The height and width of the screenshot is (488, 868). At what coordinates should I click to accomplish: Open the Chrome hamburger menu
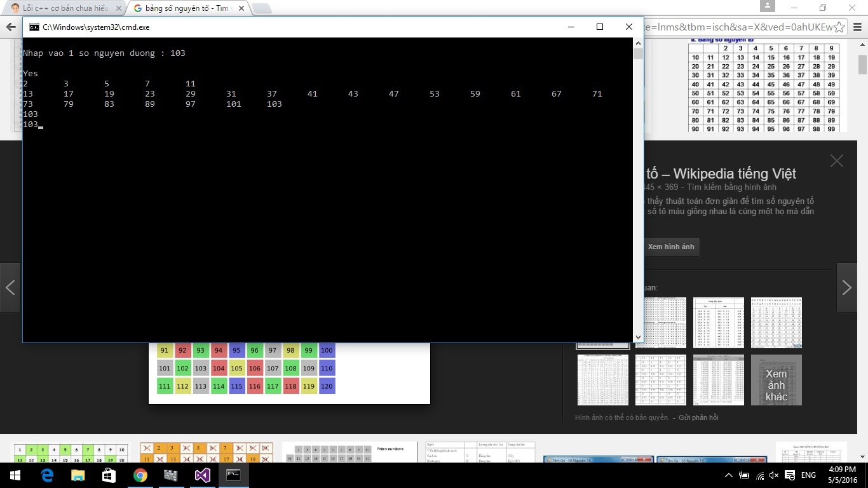coord(857,27)
